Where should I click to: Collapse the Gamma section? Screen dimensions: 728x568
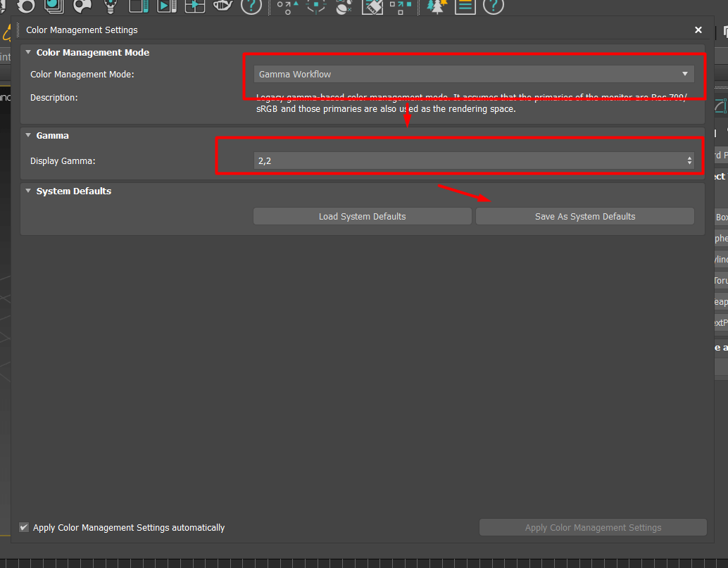[x=27, y=135]
